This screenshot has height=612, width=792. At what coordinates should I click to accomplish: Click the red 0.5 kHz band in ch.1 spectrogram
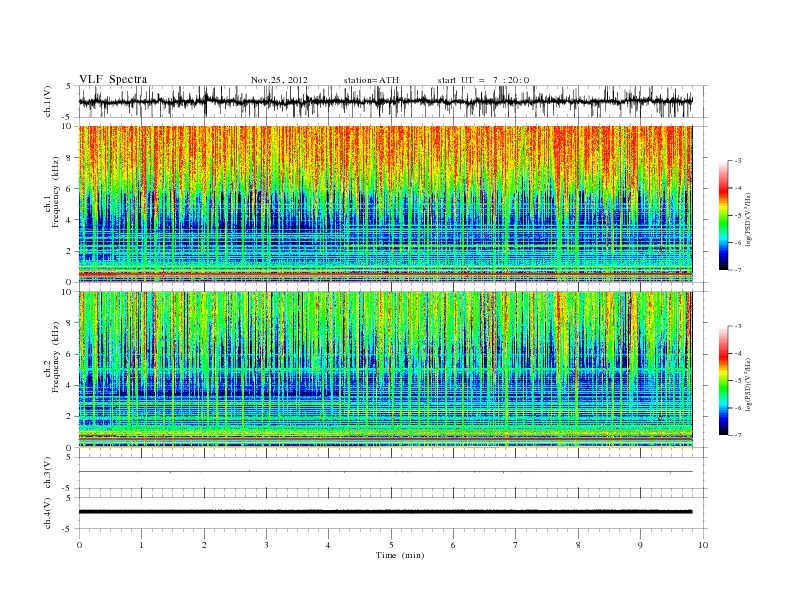point(385,274)
